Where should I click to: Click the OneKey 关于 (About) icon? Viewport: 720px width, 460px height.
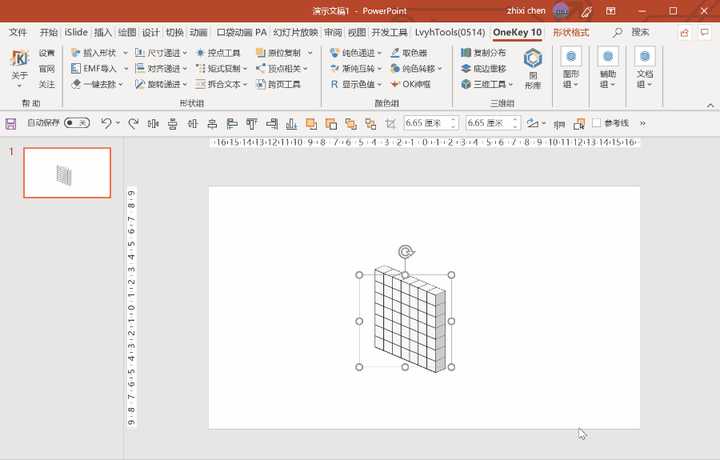20,59
